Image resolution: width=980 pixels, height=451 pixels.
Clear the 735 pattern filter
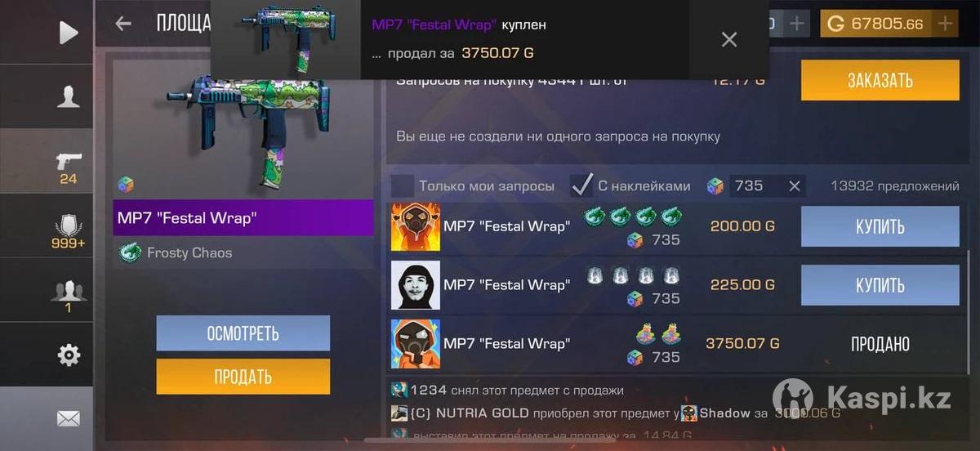coord(794,186)
